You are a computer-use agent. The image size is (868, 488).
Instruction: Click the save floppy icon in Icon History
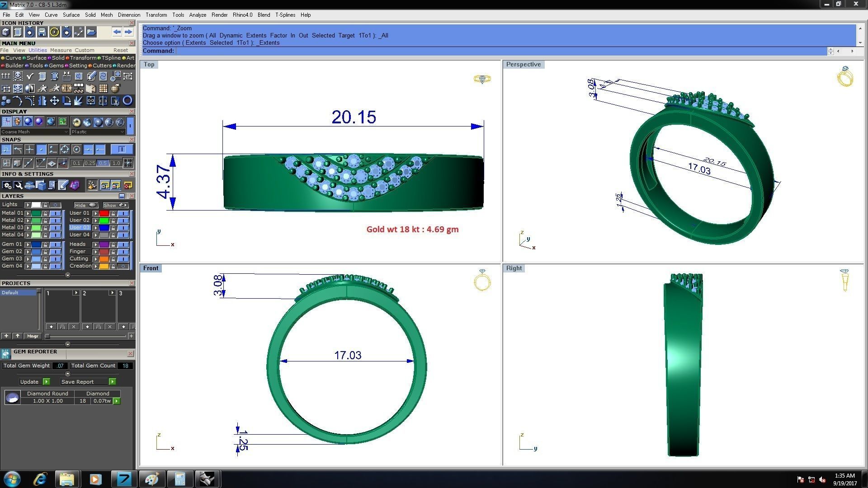tap(42, 32)
